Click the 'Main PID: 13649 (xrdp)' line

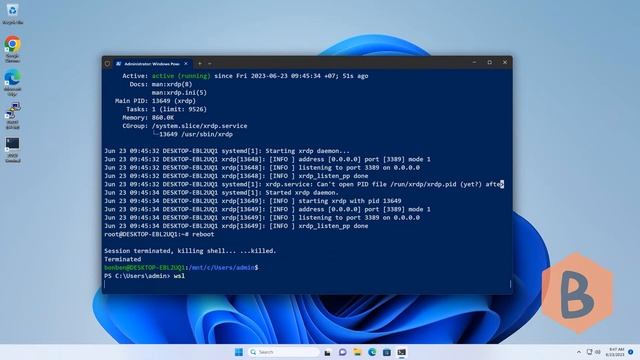156,101
